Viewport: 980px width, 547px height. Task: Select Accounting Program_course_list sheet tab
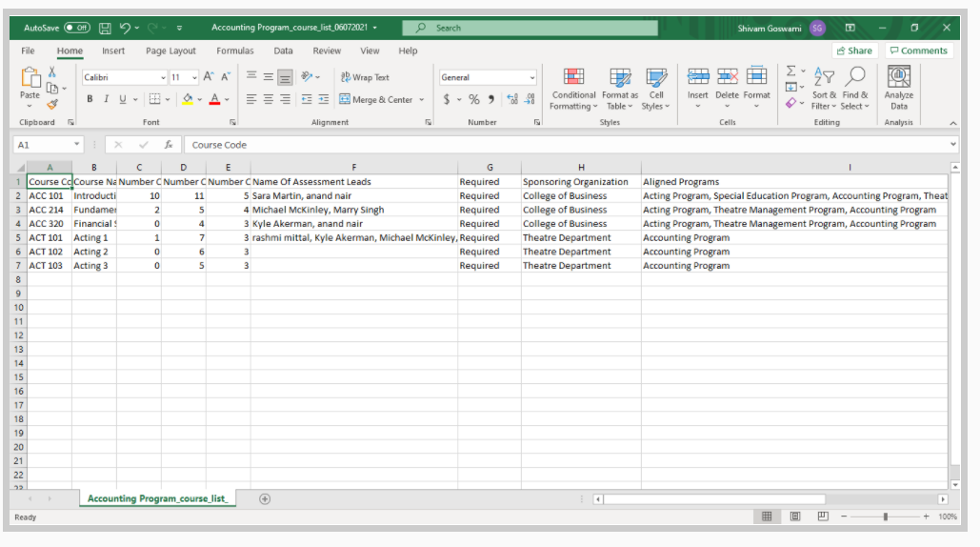[157, 498]
